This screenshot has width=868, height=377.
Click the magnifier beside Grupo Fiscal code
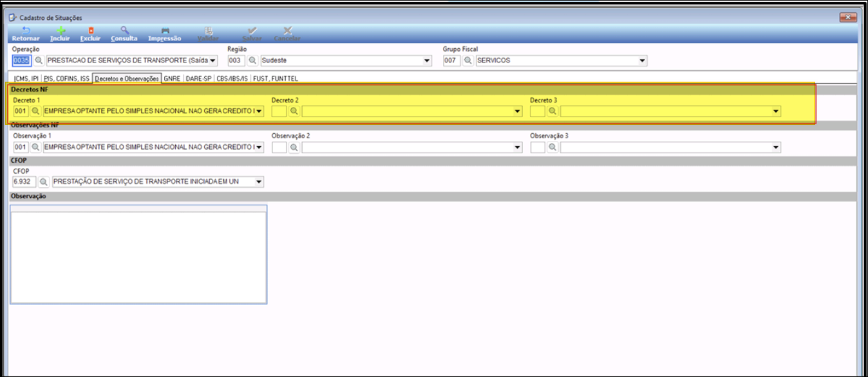pyautogui.click(x=468, y=60)
